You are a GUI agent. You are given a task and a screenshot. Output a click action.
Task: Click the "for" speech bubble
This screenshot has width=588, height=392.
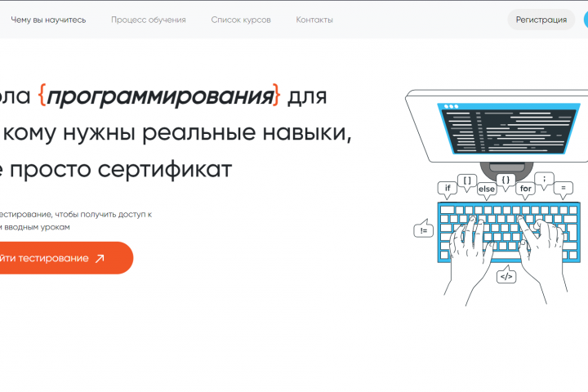coord(525,189)
